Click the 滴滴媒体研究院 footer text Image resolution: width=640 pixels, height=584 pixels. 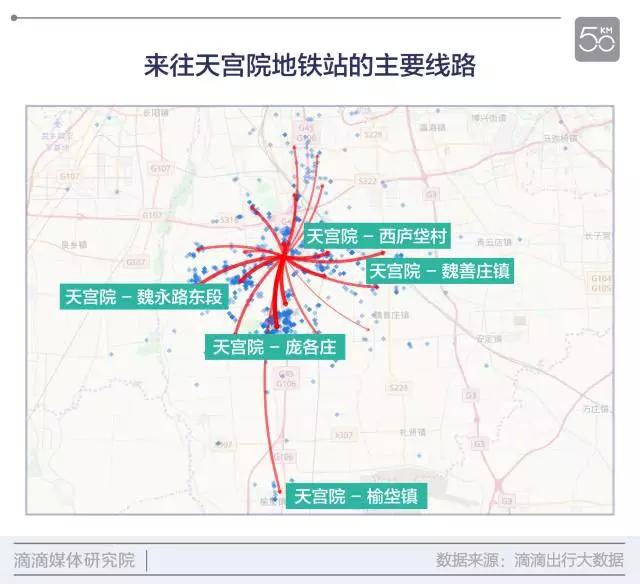point(74,560)
